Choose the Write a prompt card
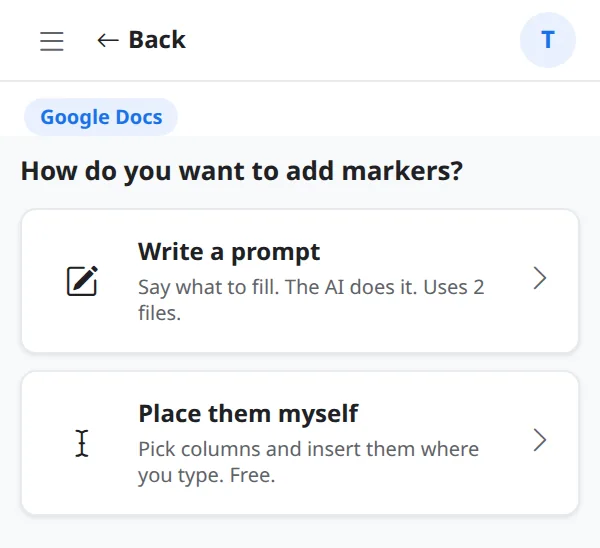 pyautogui.click(x=300, y=281)
